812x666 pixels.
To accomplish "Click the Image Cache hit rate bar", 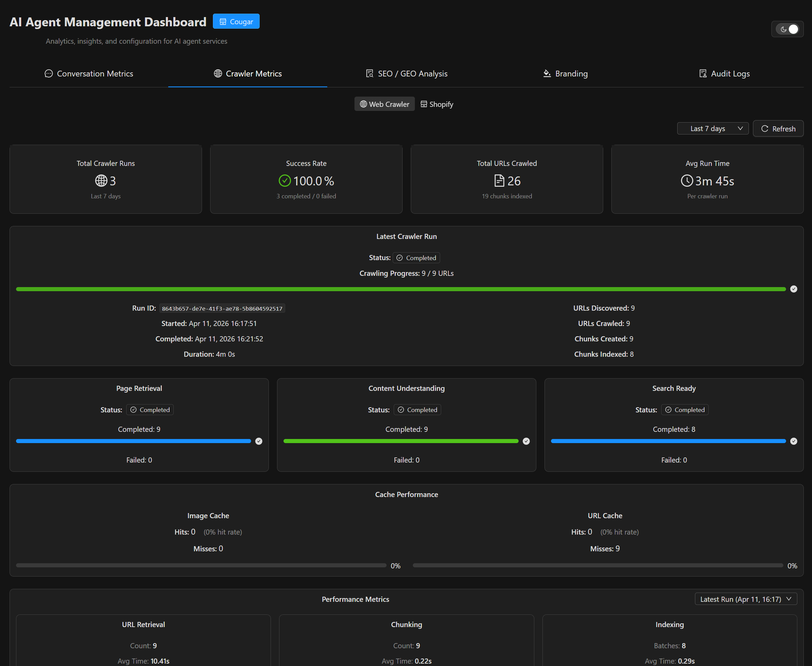I will tap(201, 566).
